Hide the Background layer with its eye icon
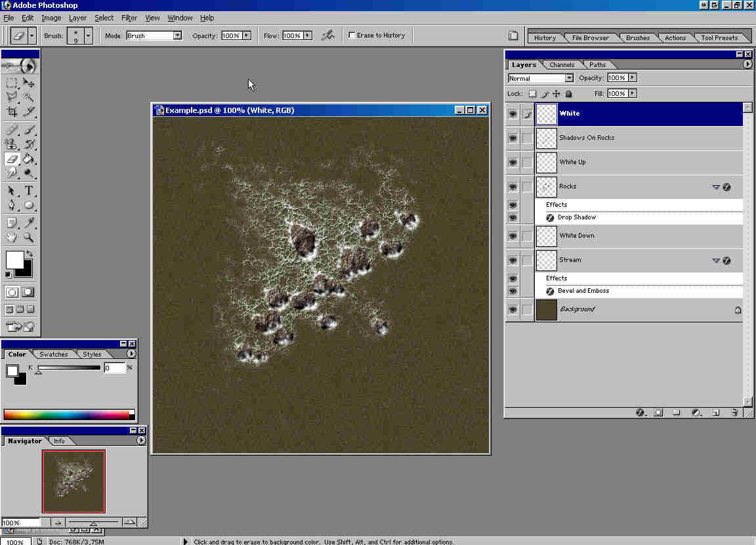Image resolution: width=756 pixels, height=545 pixels. click(x=513, y=309)
